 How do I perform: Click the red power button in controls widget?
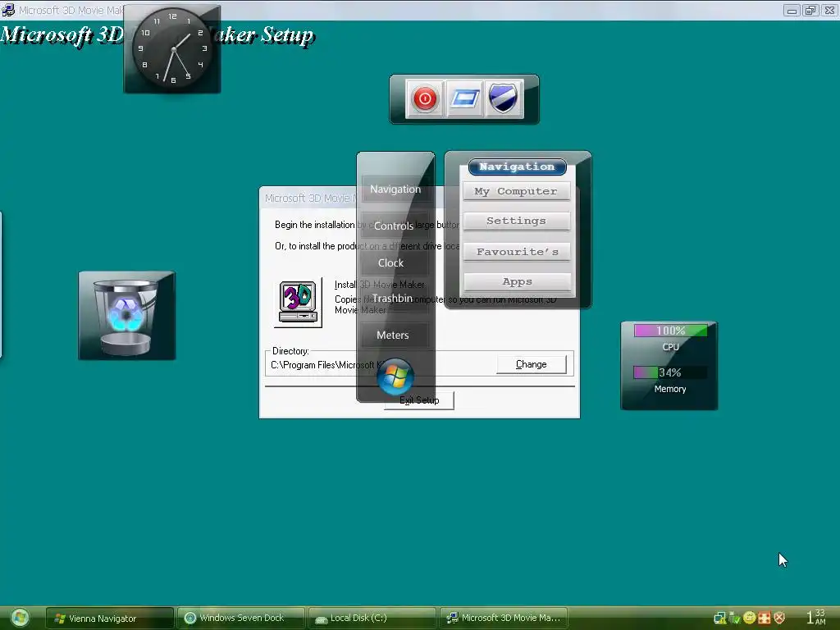click(x=425, y=99)
